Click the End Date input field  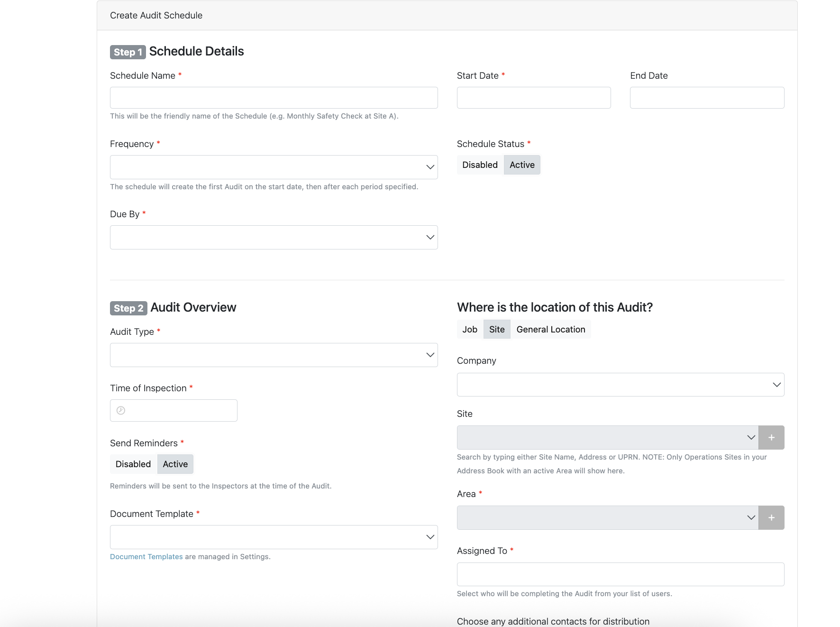coord(707,98)
